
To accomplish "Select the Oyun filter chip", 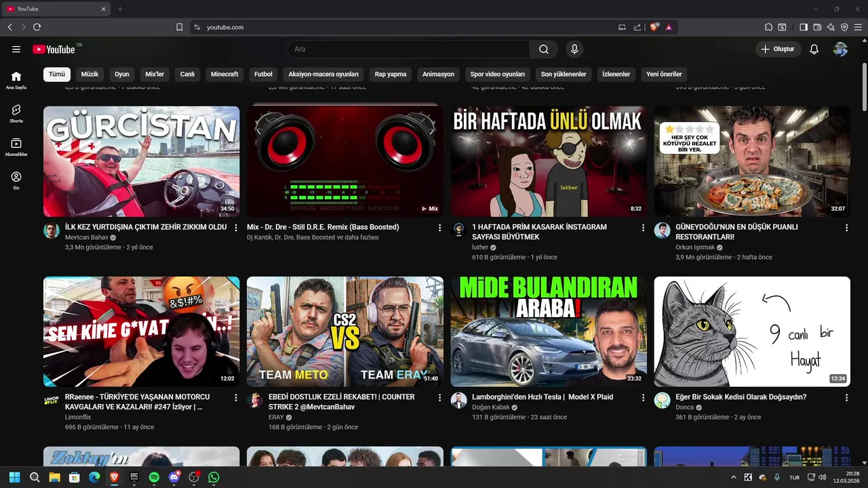I will pyautogui.click(x=122, y=74).
